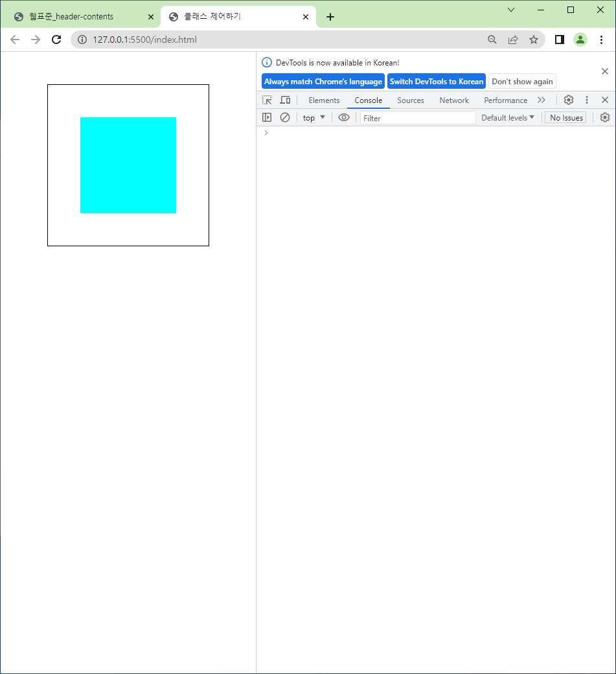Screen dimensions: 616x674
Task: Click Switch DevTools to Korean
Action: point(437,81)
